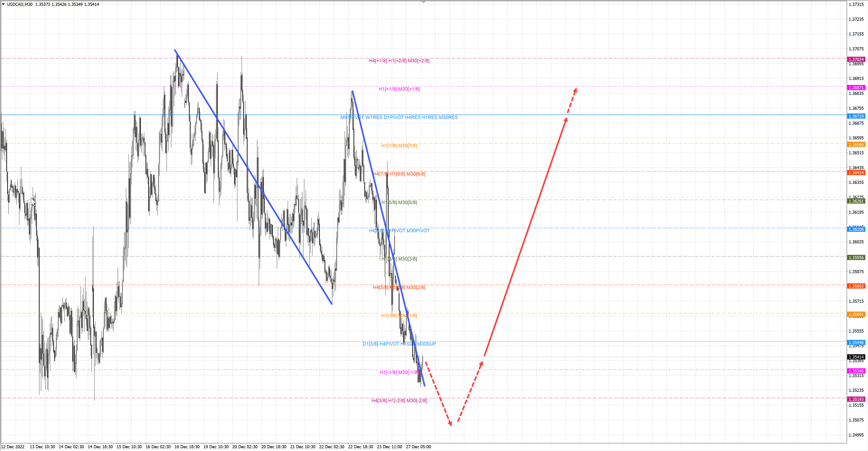Click the 1.36414 orange-red price tag
This screenshot has height=451, width=868.
(856, 173)
